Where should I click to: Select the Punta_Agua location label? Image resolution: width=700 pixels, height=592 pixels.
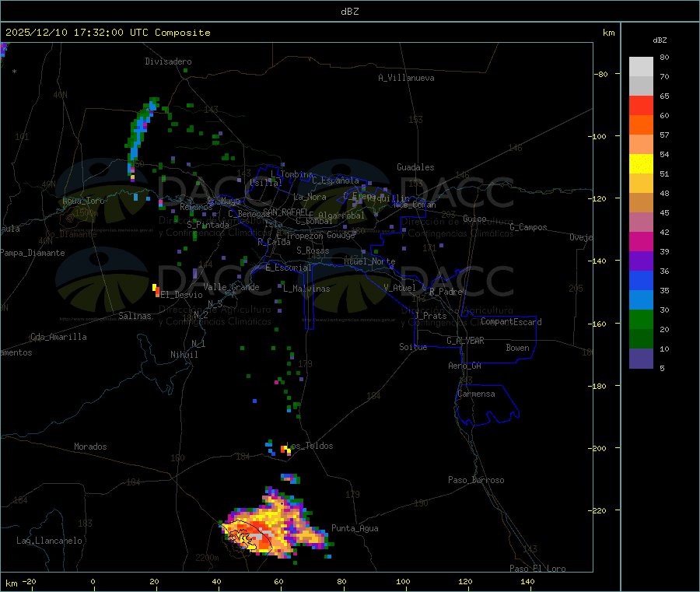tap(355, 528)
